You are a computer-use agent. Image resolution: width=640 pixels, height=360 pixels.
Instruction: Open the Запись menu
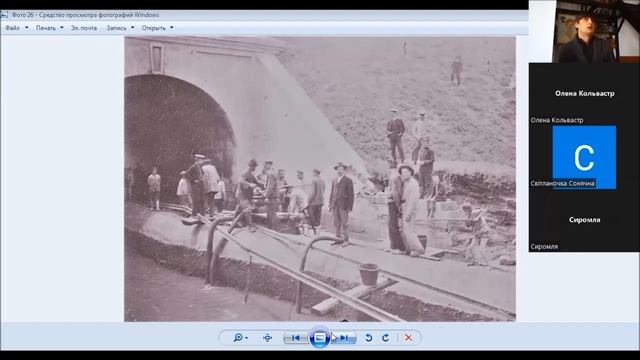(117, 28)
